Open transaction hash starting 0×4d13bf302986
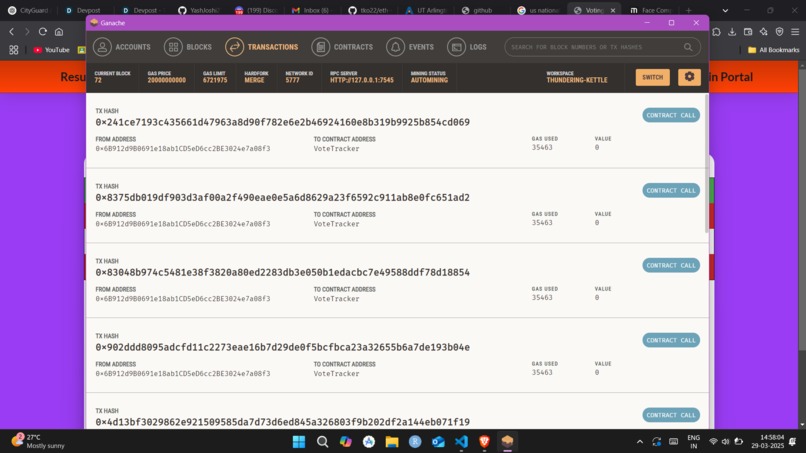This screenshot has width=806, height=453. click(282, 422)
